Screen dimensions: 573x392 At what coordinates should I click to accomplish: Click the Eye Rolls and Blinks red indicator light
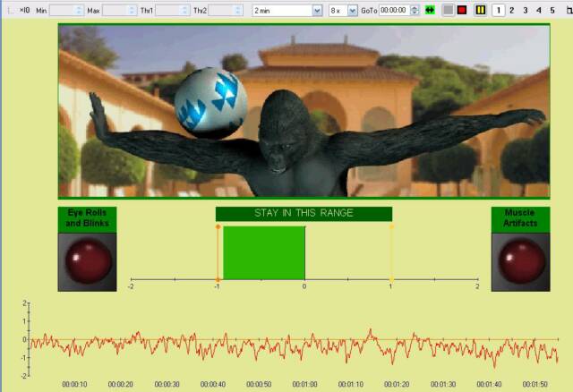click(x=88, y=261)
